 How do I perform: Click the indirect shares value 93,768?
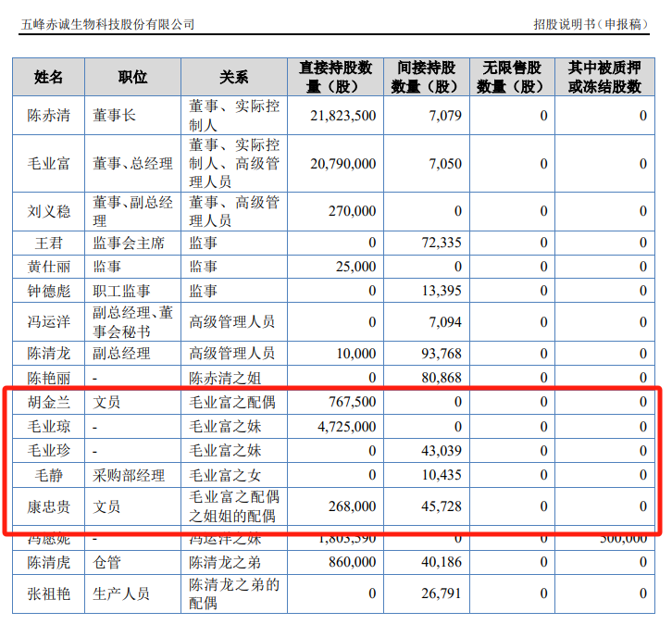442,354
